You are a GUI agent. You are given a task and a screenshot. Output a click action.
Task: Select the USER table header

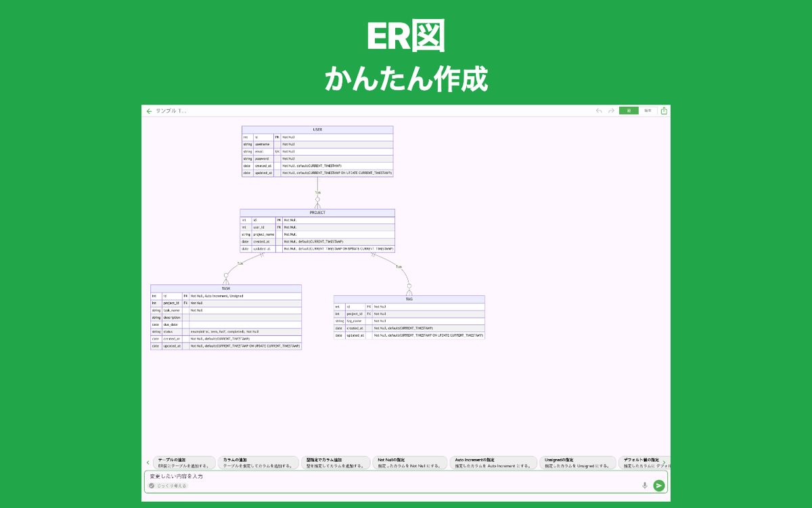pyautogui.click(x=317, y=129)
